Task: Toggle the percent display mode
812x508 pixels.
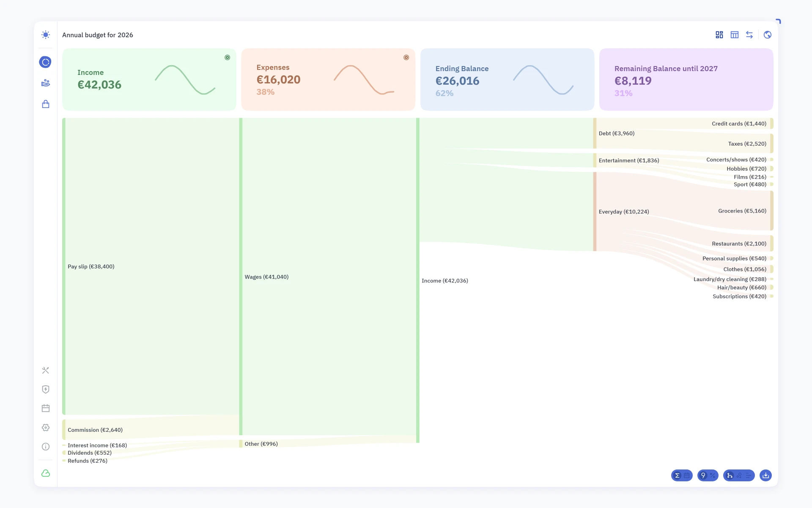Action: click(x=713, y=475)
